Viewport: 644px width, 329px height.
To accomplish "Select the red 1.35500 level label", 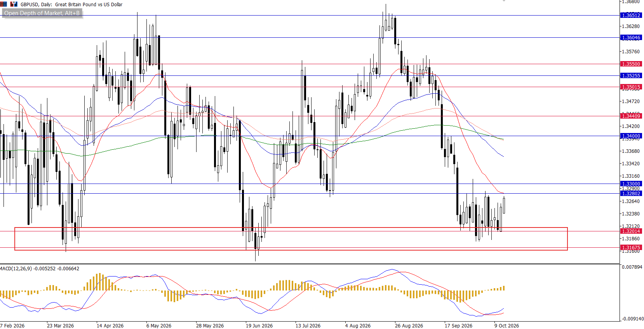I will pos(631,64).
